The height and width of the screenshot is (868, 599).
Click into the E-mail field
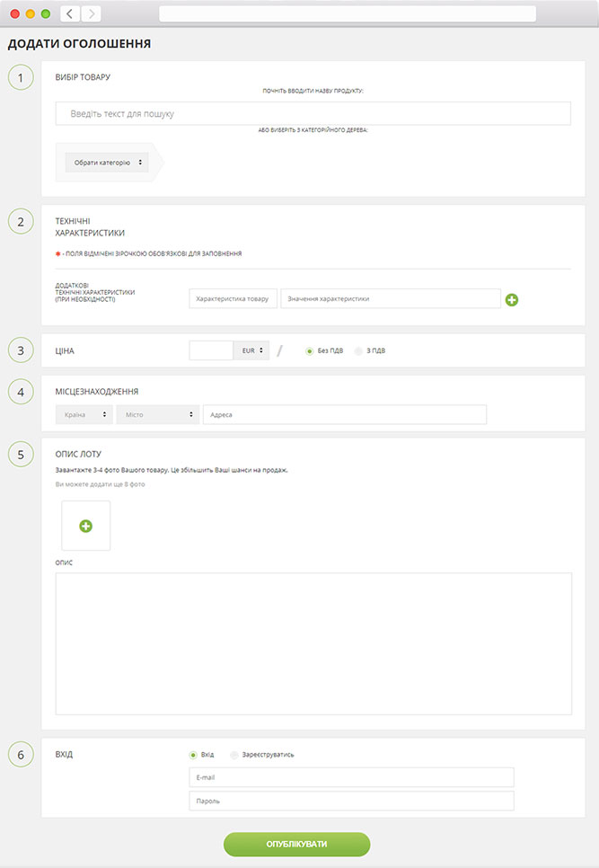pos(351,777)
